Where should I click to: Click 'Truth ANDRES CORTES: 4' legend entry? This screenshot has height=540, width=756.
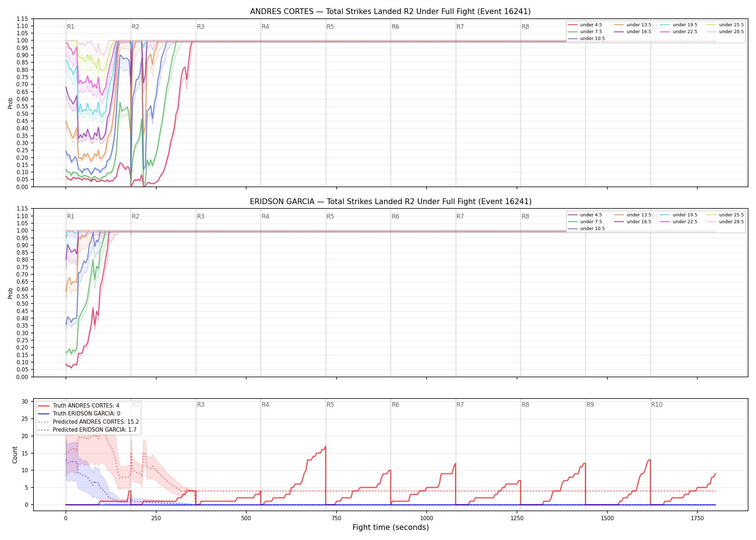(x=78, y=406)
